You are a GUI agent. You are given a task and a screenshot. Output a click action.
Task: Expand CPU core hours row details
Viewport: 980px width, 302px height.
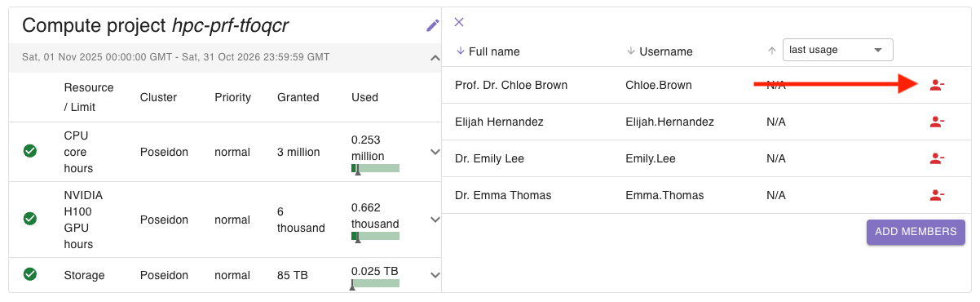435,151
